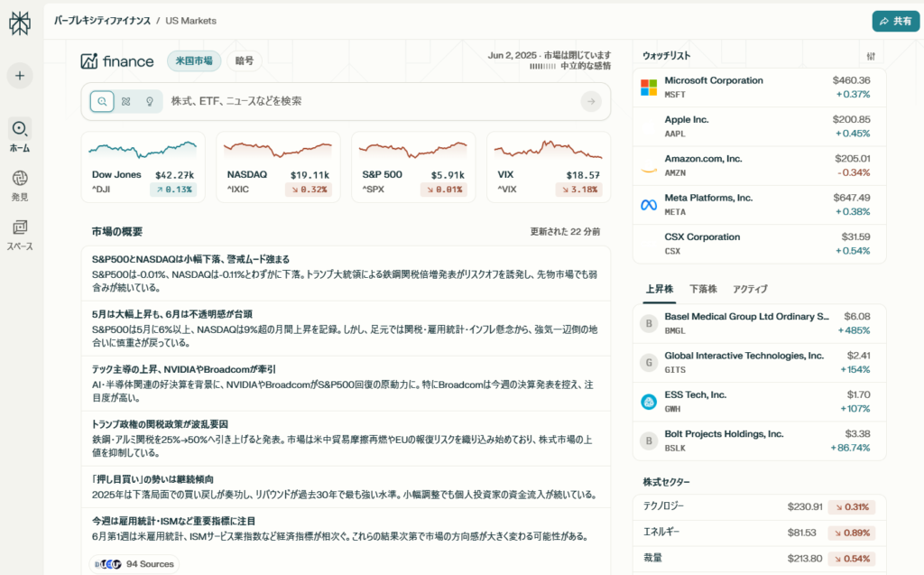Click headline 「押し目買い」の勢いは継続傾向
The image size is (924, 575).
152,479
